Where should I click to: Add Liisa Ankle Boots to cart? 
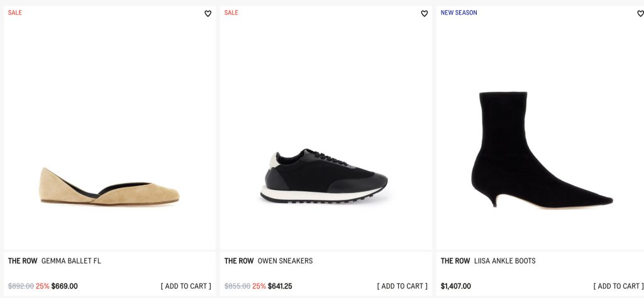click(618, 286)
